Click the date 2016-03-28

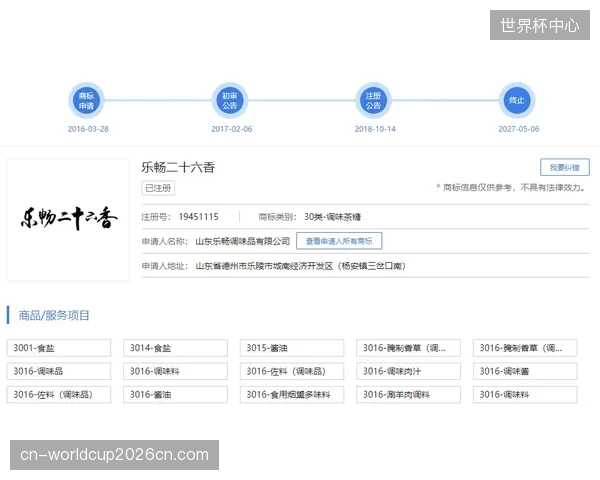(x=88, y=129)
